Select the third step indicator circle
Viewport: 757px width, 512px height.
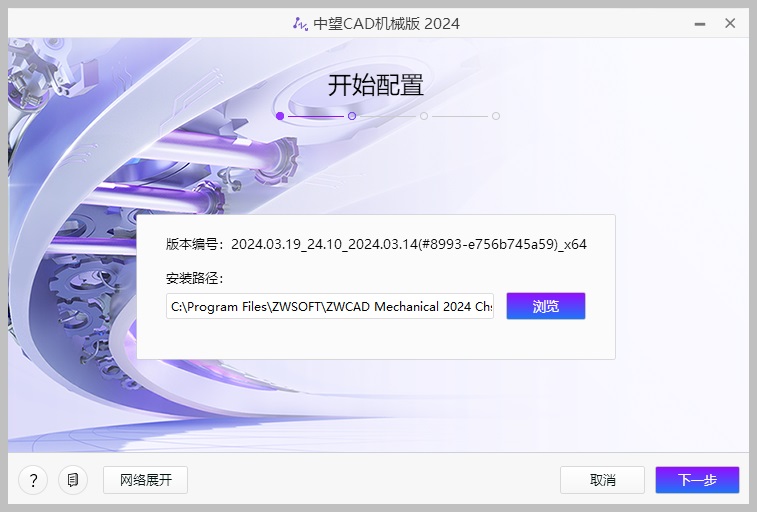pos(424,116)
